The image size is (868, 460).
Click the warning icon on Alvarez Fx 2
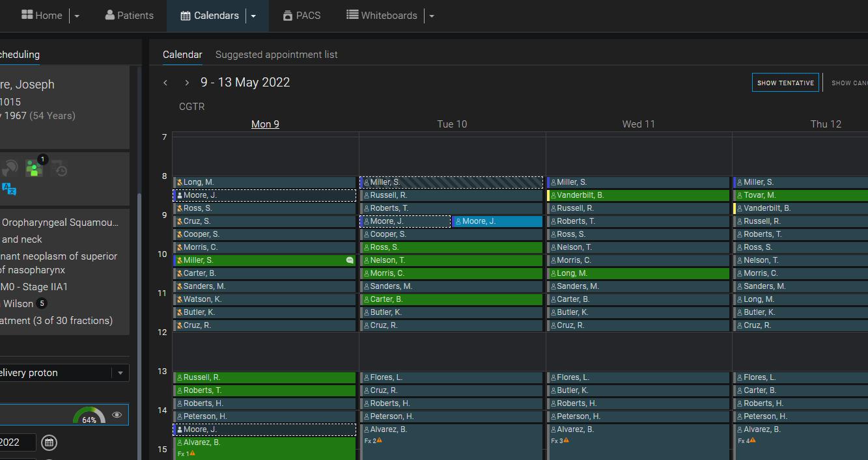(379, 440)
